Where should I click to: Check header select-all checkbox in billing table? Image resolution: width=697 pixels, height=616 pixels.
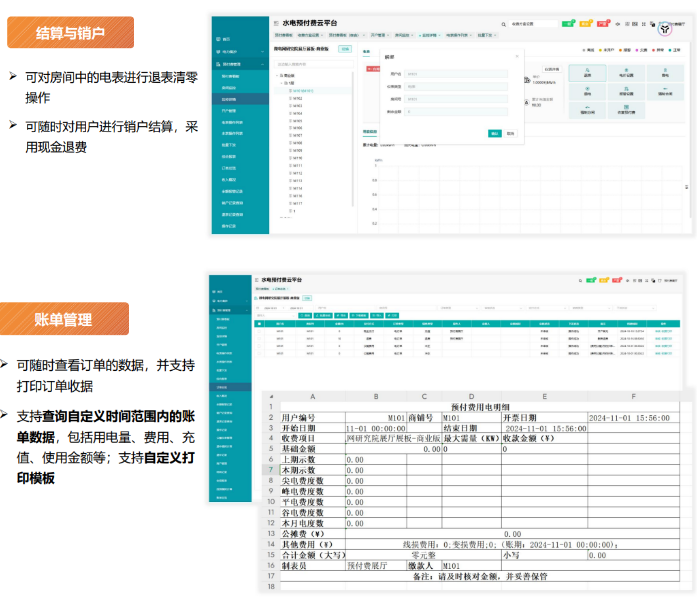(x=259, y=324)
